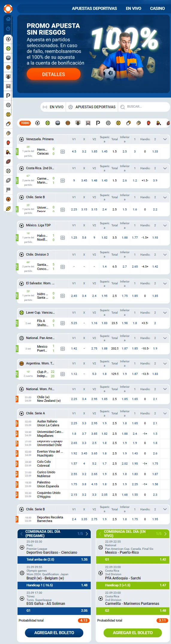Toggle the TODO all-sports filter pill
Image resolution: width=171 pixels, height=644 pixels.
pyautogui.click(x=25, y=123)
